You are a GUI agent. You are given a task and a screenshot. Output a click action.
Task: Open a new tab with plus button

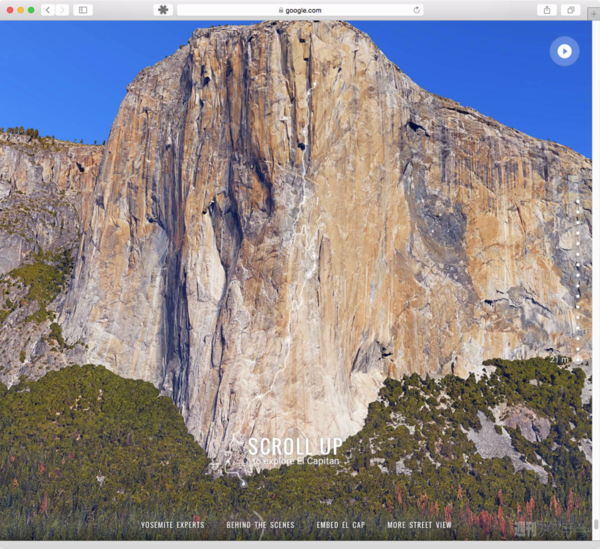point(593,14)
